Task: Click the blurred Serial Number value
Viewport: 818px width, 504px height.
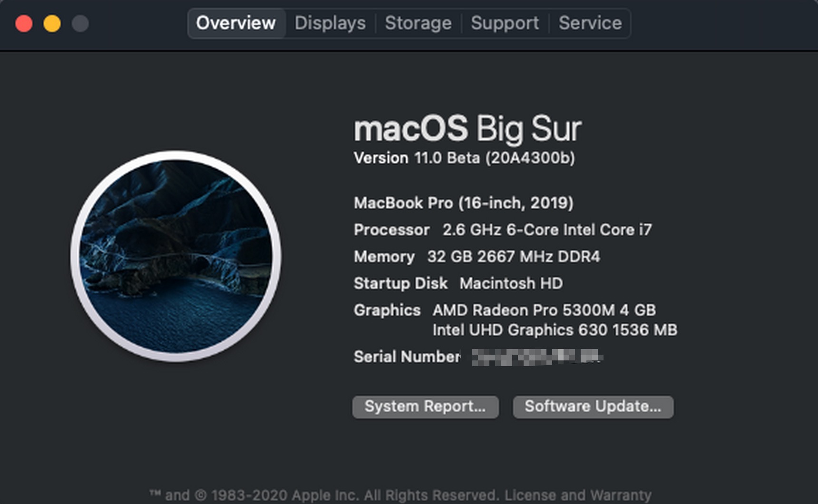Action: coord(537,357)
